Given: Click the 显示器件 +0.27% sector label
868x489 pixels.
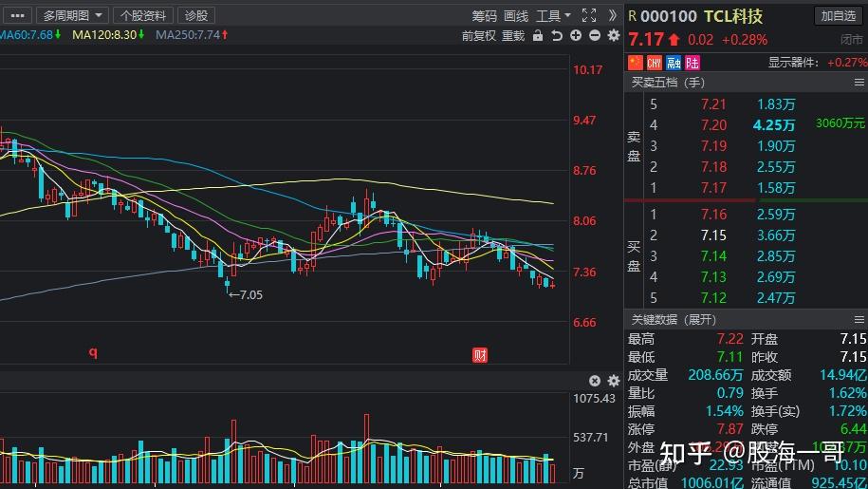Looking at the screenshot, I should 817,63.
